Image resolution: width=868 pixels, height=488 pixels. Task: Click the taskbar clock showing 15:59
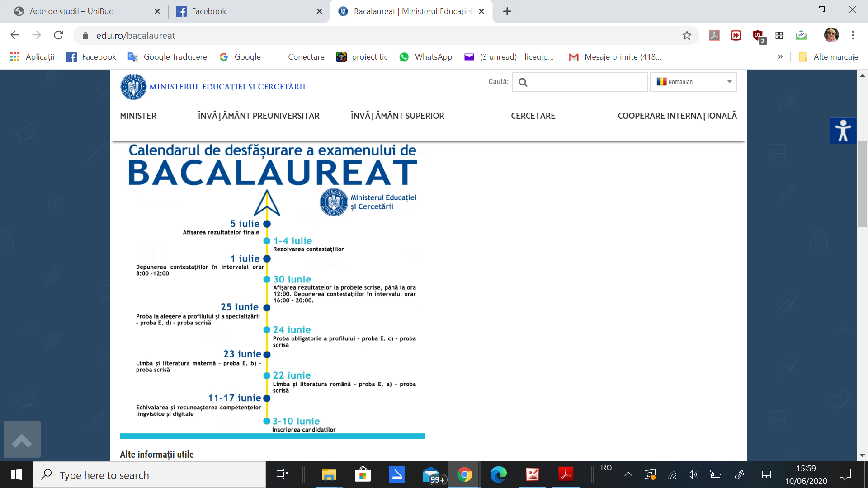[x=806, y=474]
